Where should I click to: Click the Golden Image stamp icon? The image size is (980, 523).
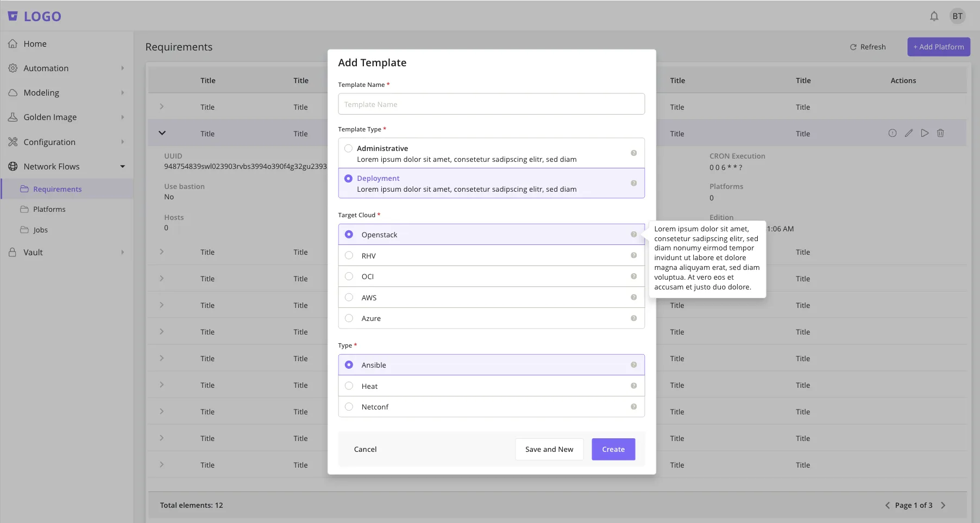[12, 117]
